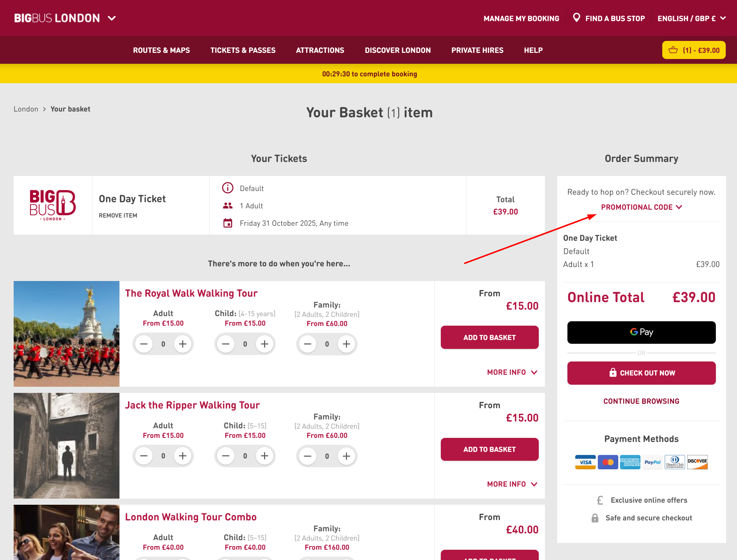Click the info icon next to Default
737x560 pixels.
click(x=227, y=188)
